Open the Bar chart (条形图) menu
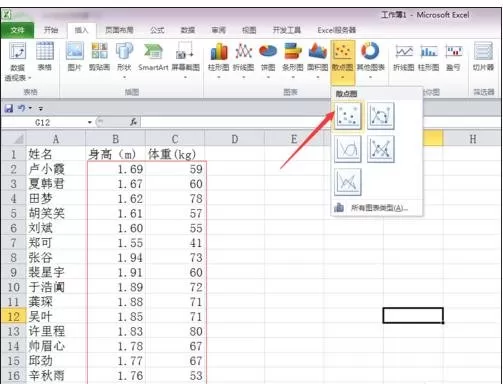Viewport: 503px width, 384px height. (293, 60)
